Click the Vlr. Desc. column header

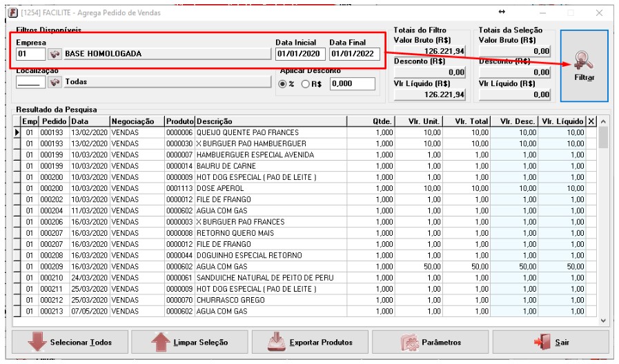coord(514,121)
